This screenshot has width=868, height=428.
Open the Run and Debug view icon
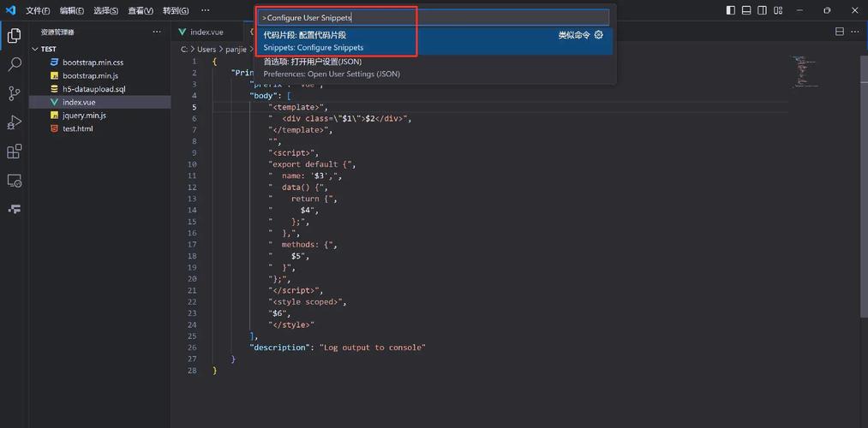15,122
